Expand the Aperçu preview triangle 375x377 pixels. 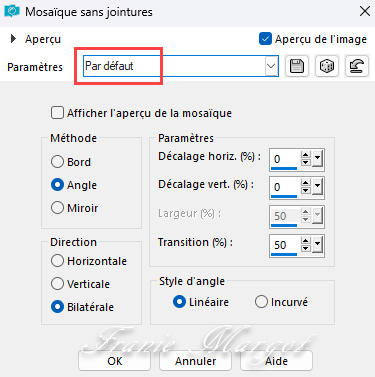tap(13, 39)
